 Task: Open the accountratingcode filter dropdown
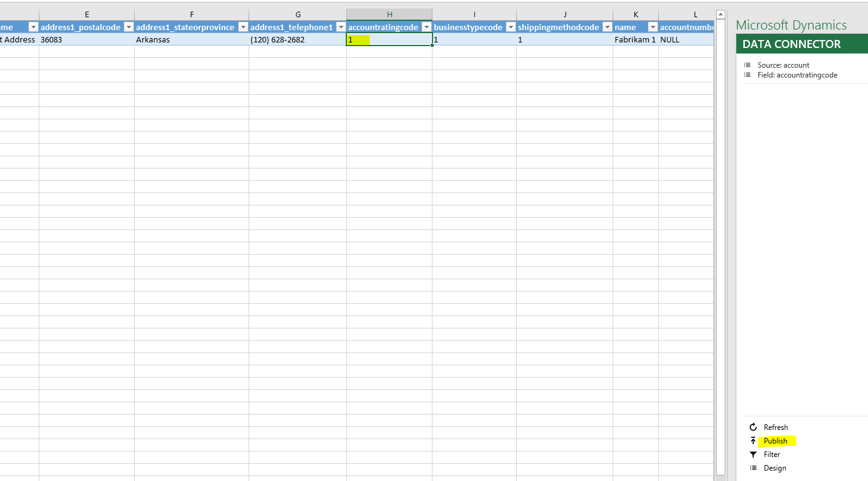click(426, 27)
